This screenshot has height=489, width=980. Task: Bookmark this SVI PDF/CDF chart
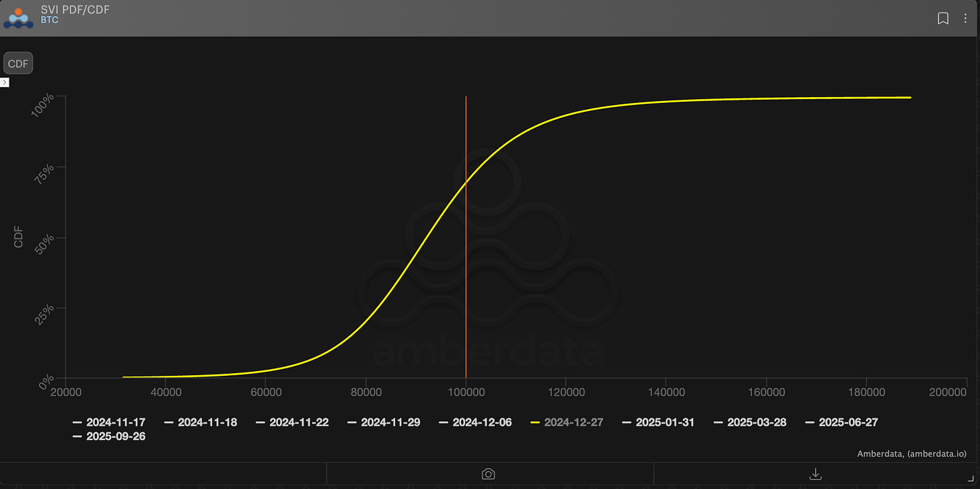coord(943,18)
